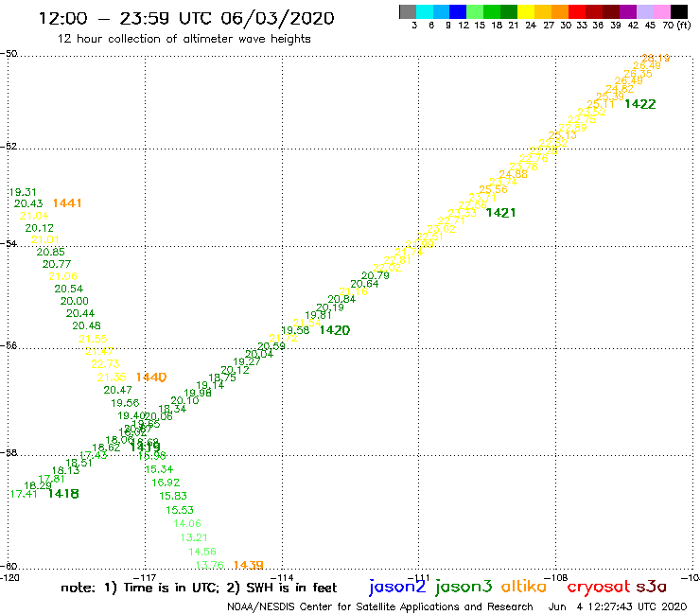Click the wave height value 16.92
Screen dimensions: 700x615
click(166, 483)
